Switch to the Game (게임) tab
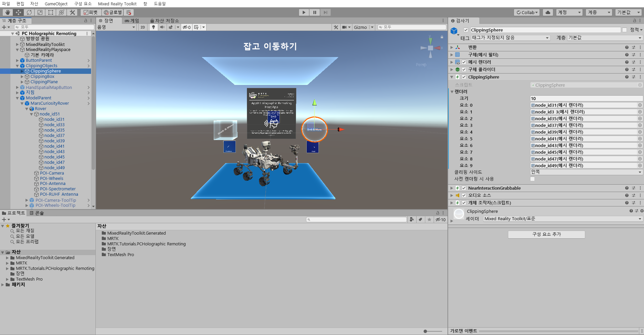Screen dimensions: 644x335 (132, 21)
